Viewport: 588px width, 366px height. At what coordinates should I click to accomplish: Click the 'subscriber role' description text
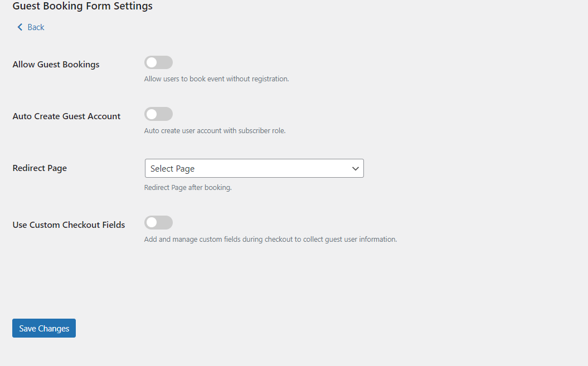click(215, 131)
